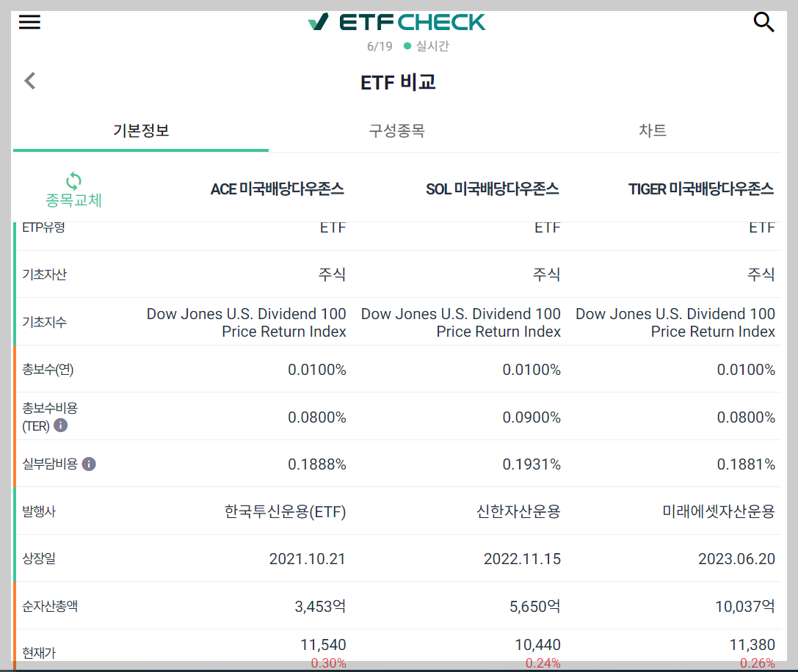798x672 pixels.
Task: Click issuer 한국투신운용(ETF)
Action: [x=285, y=511]
